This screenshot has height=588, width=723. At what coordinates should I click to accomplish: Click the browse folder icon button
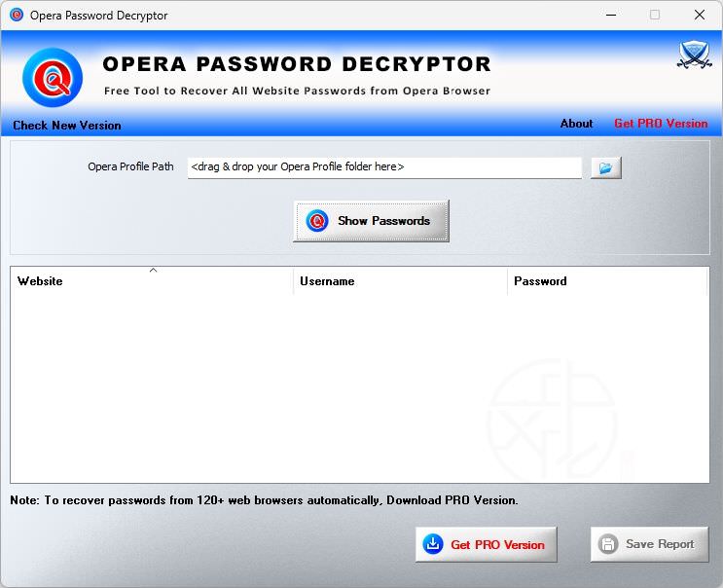click(x=606, y=167)
